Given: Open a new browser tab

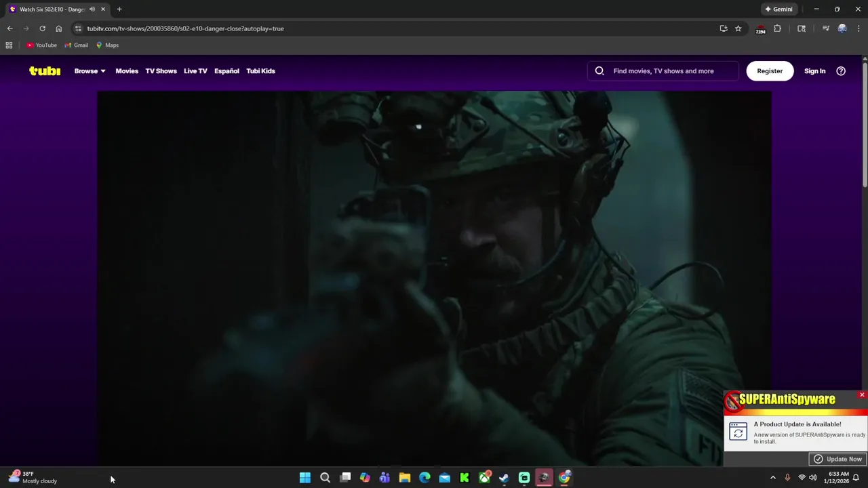Looking at the screenshot, I should (119, 9).
